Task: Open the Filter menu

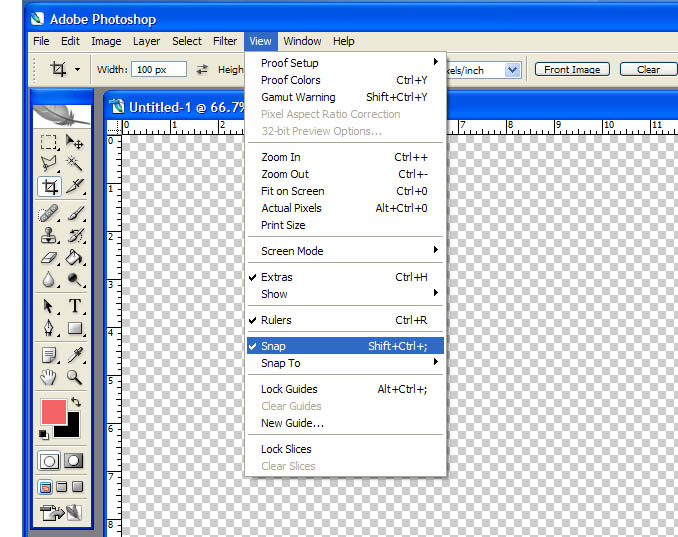Action: click(x=225, y=41)
